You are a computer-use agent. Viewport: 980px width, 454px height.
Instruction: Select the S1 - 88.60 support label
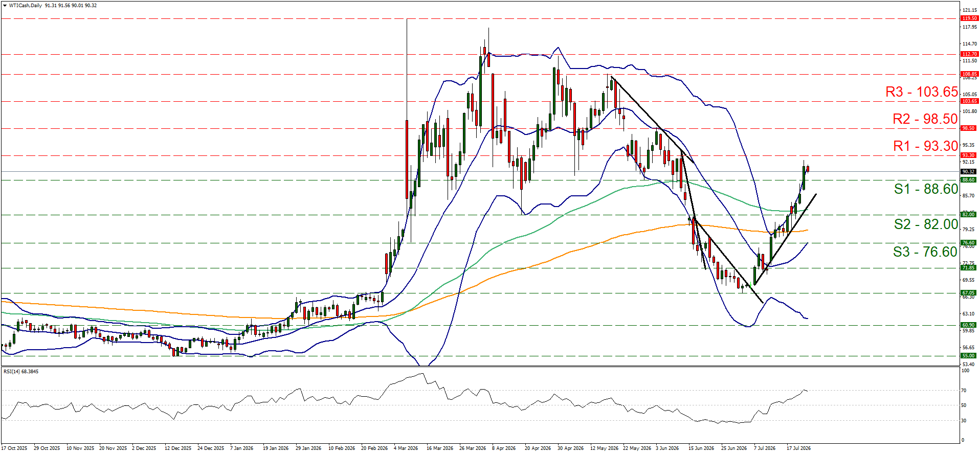(926, 189)
